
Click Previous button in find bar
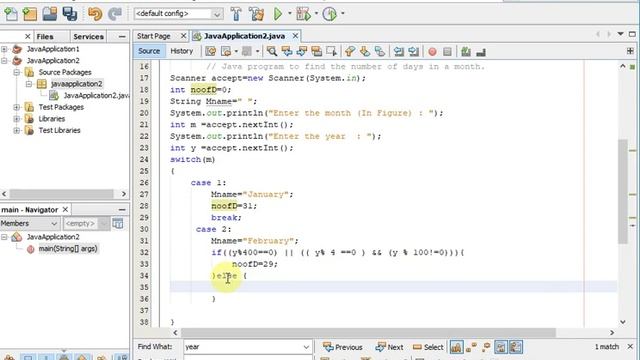click(x=342, y=347)
